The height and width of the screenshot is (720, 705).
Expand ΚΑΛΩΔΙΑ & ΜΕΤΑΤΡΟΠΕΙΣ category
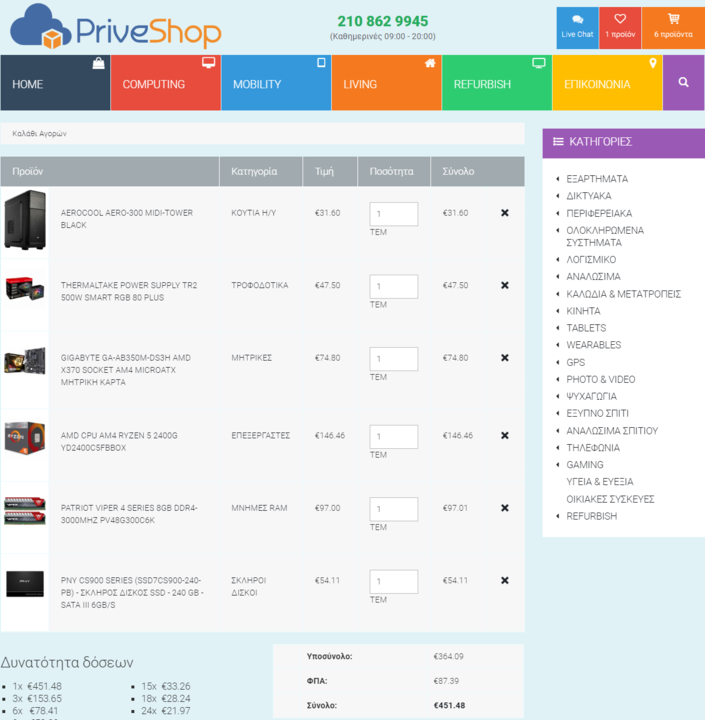tap(623, 294)
